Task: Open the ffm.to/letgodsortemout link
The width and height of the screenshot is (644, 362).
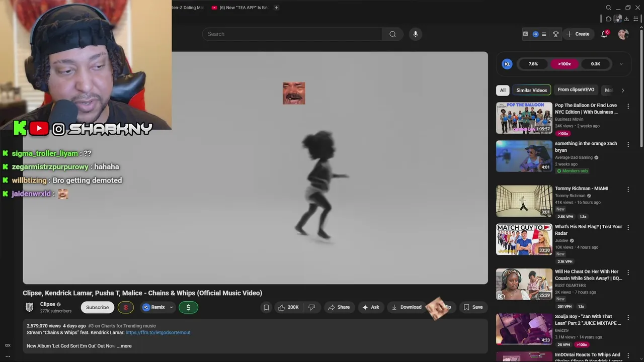Action: 158,332
